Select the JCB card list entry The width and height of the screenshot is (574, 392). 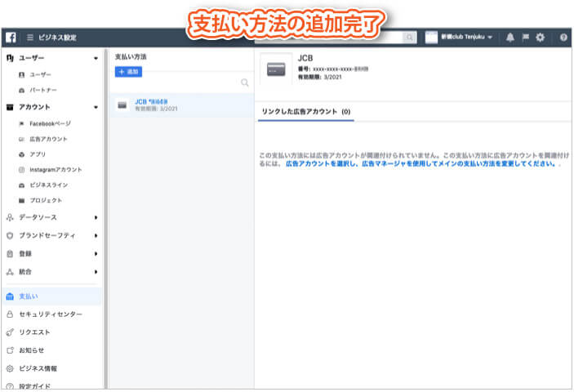pyautogui.click(x=181, y=105)
